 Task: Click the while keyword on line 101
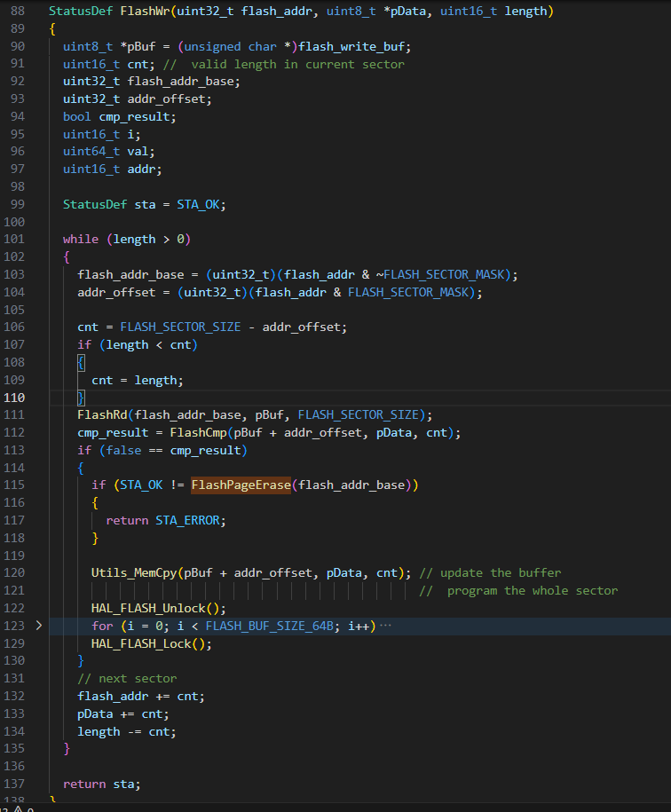(81, 240)
